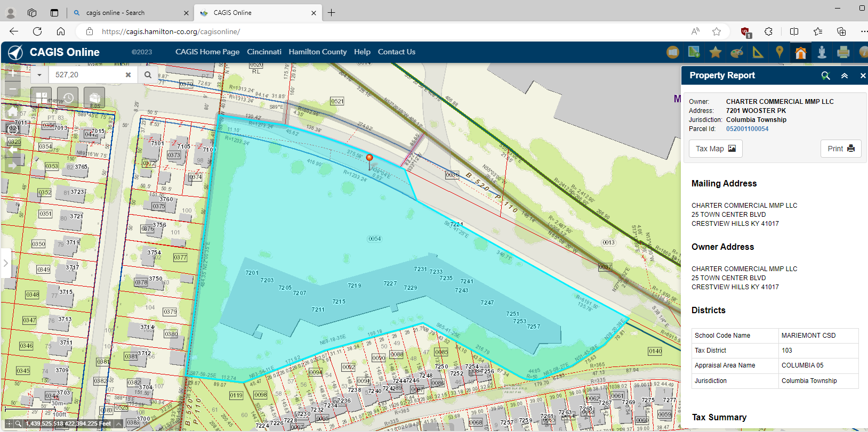
Task: Open the street view person icon
Action: (822, 52)
